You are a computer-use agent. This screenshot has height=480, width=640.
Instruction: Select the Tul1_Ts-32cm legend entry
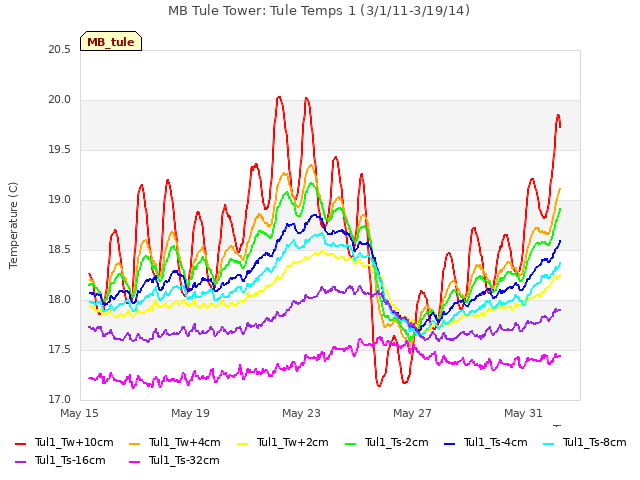point(174,461)
